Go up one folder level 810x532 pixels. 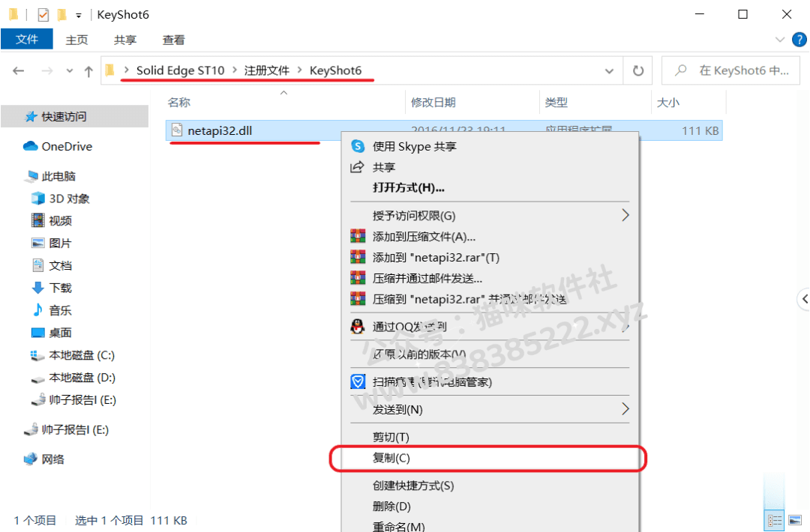pos(88,71)
